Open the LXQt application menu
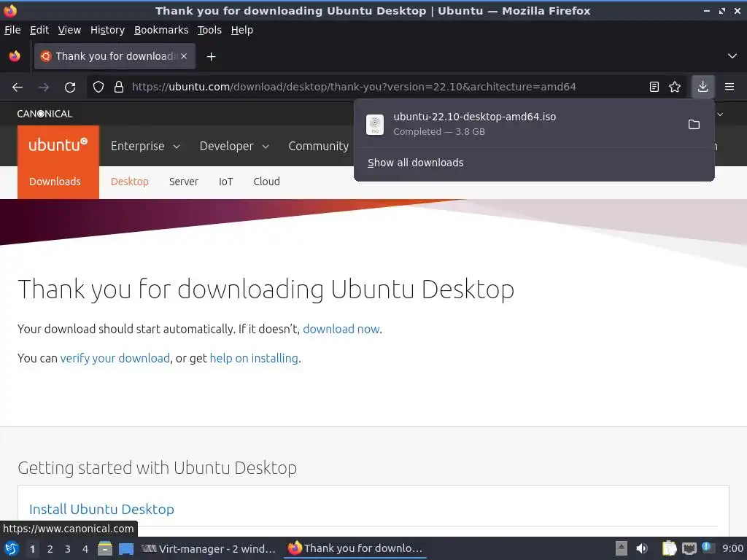The width and height of the screenshot is (747, 560). 12,548
